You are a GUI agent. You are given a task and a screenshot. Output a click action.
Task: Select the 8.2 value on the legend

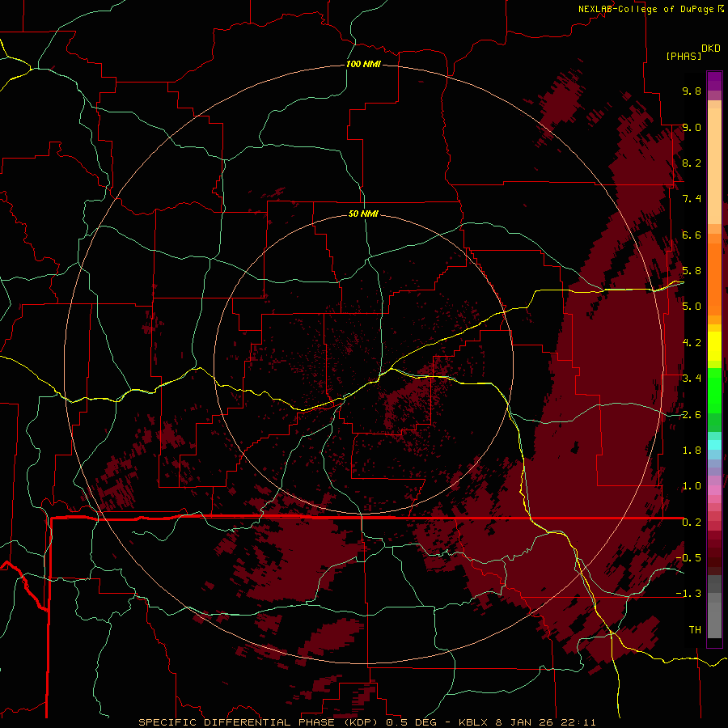point(692,163)
